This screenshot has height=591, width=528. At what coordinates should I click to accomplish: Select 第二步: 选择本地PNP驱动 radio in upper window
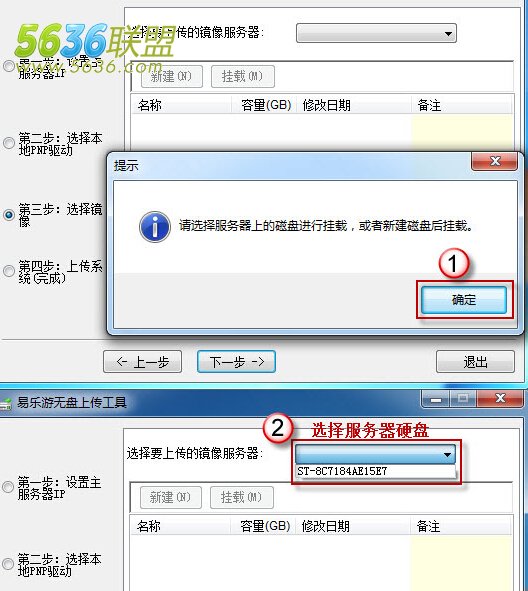pyautogui.click(x=9, y=143)
